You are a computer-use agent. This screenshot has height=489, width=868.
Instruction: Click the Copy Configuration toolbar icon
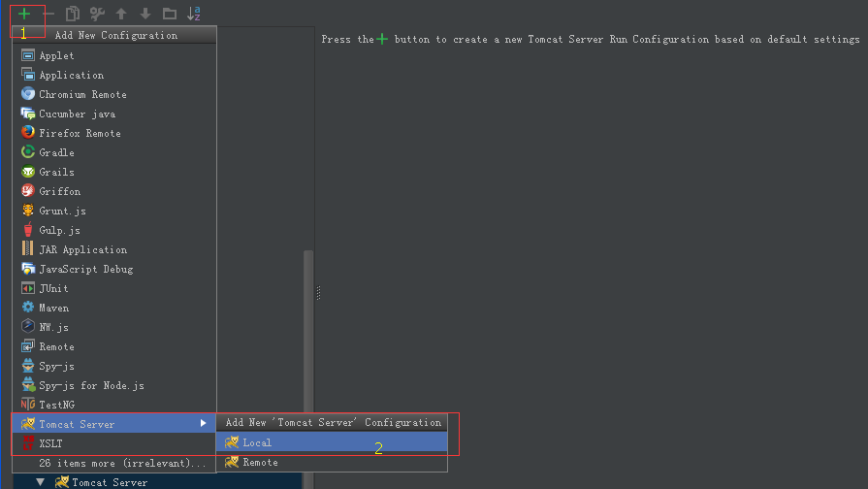coord(73,14)
